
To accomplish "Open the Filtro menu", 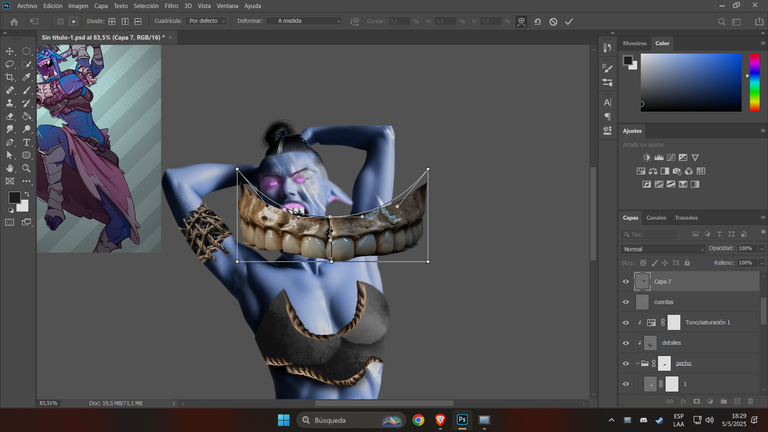I will [x=171, y=6].
